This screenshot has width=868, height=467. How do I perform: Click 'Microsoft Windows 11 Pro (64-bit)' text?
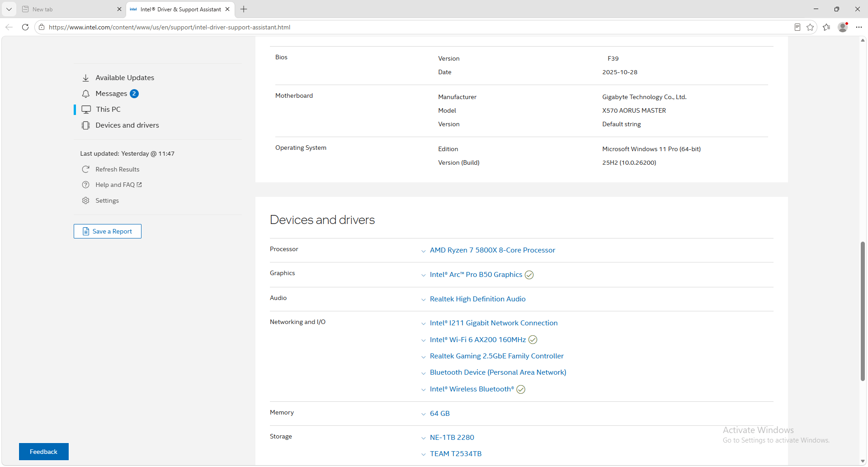click(651, 149)
